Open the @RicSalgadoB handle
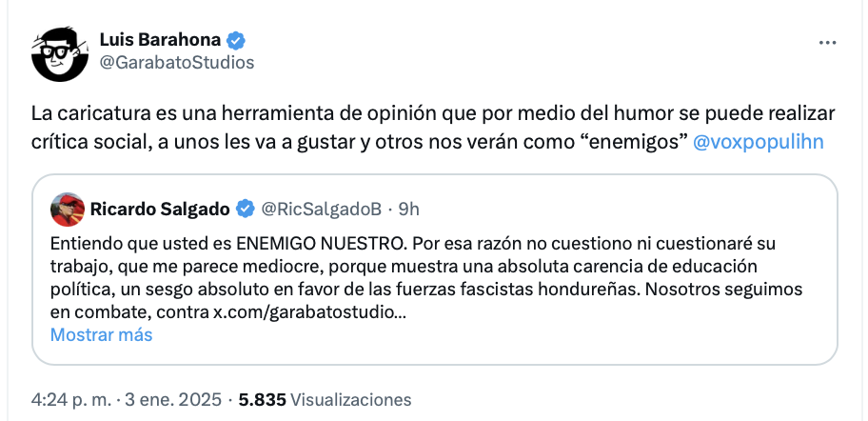The width and height of the screenshot is (868, 421). 321,210
